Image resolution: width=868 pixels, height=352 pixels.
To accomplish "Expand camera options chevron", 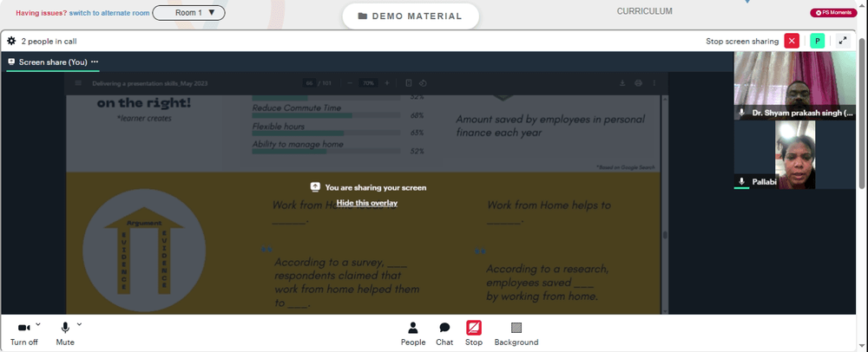I will (x=37, y=324).
